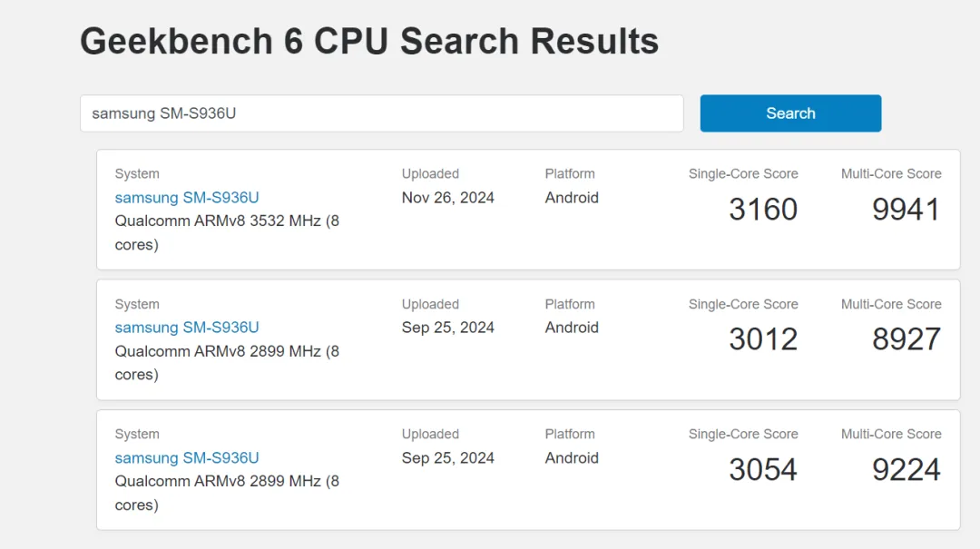Open the samsung SM-S936U link scoring 9224 multi-core
The height and width of the screenshot is (549, 980).
(x=187, y=457)
